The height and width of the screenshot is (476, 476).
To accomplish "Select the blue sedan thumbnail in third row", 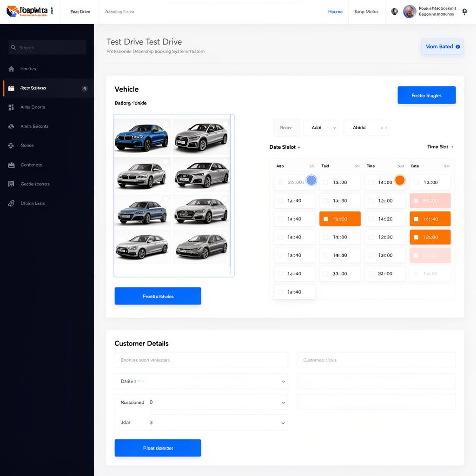I will (142, 211).
